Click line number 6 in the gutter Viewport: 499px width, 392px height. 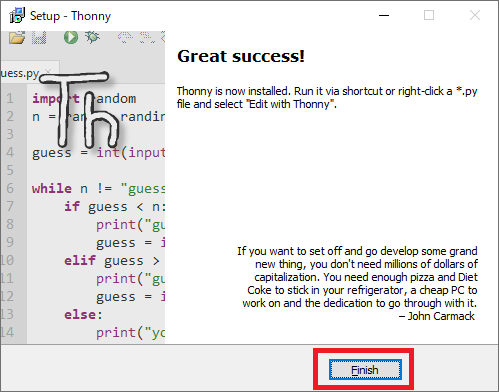[10, 188]
